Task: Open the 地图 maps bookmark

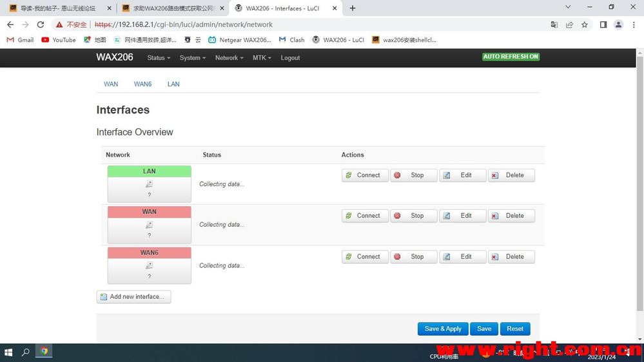Action: (95, 40)
